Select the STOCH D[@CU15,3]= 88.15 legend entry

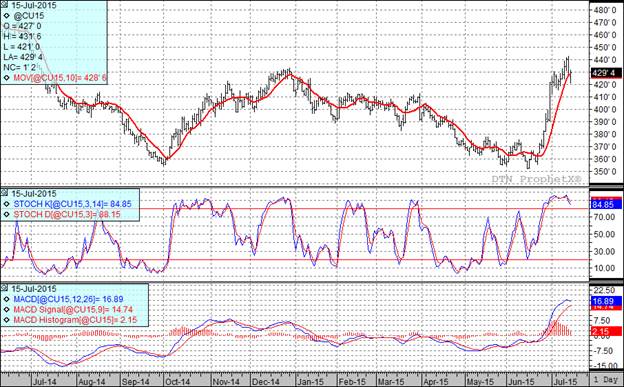click(67, 215)
